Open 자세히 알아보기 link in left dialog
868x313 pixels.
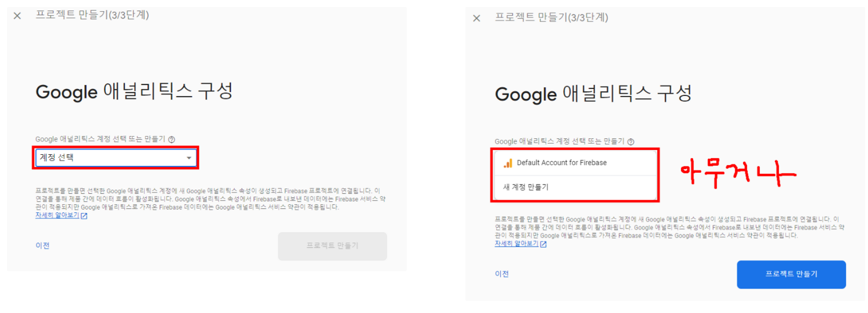[57, 215]
